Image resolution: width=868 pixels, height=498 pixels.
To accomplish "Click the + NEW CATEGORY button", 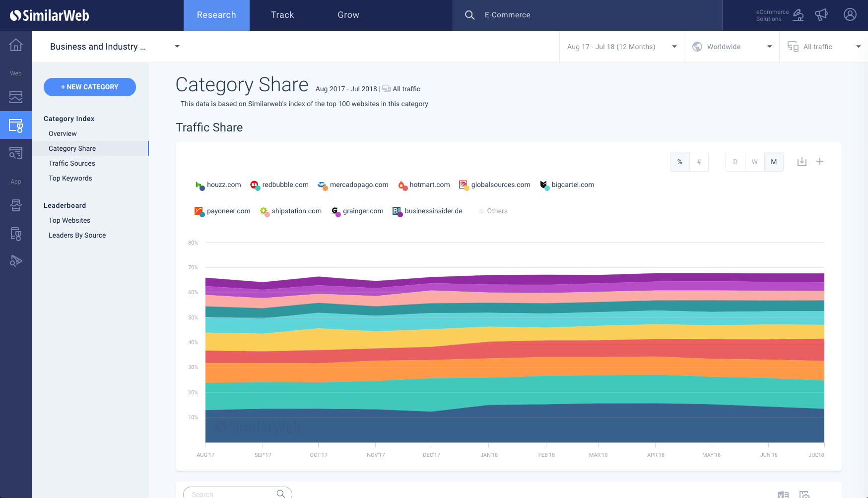I will coord(90,87).
